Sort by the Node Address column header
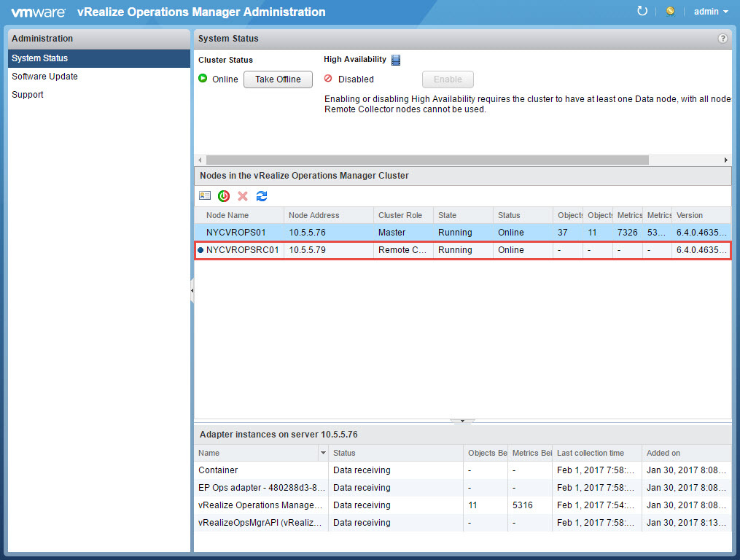740x560 pixels. tap(329, 215)
